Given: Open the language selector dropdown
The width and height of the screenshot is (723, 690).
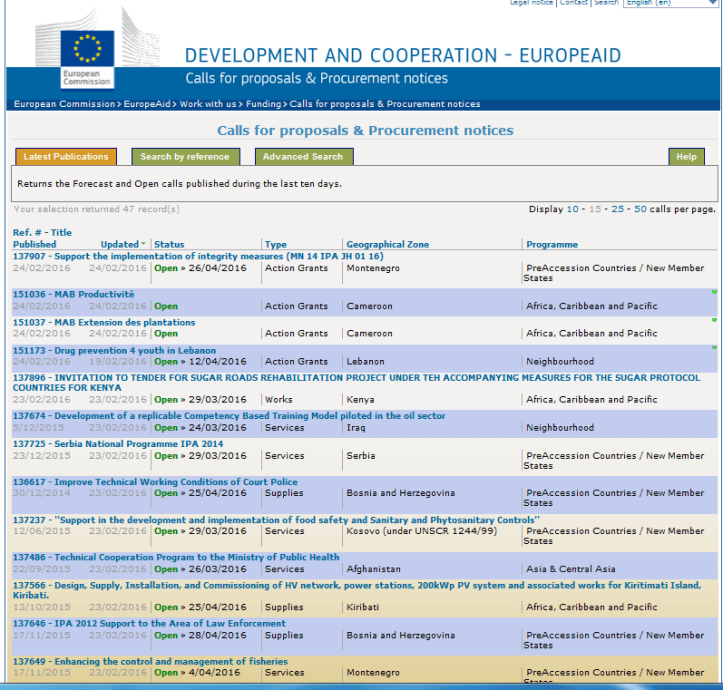Looking at the screenshot, I should 668,3.
